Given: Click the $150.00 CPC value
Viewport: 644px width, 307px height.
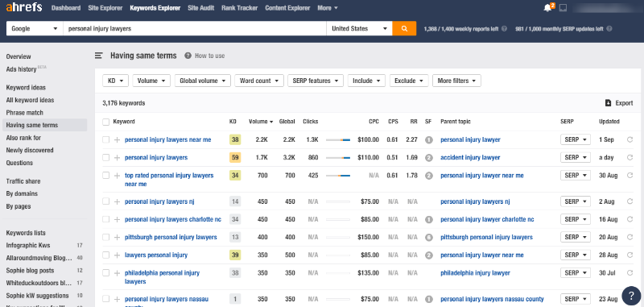Looking at the screenshot, I should pos(369,237).
